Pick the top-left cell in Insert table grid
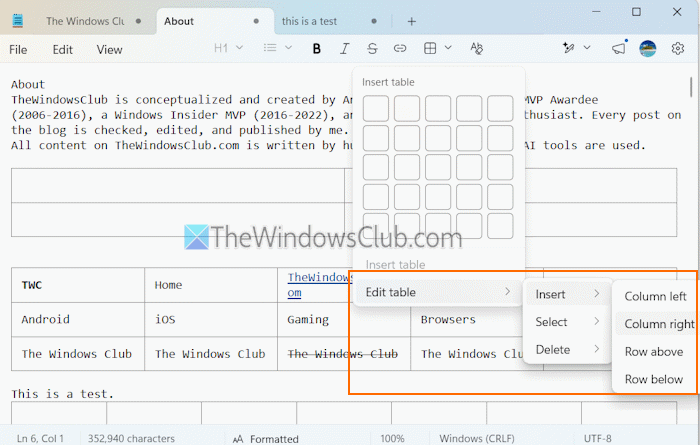Image resolution: width=700 pixels, height=445 pixels. [x=375, y=108]
